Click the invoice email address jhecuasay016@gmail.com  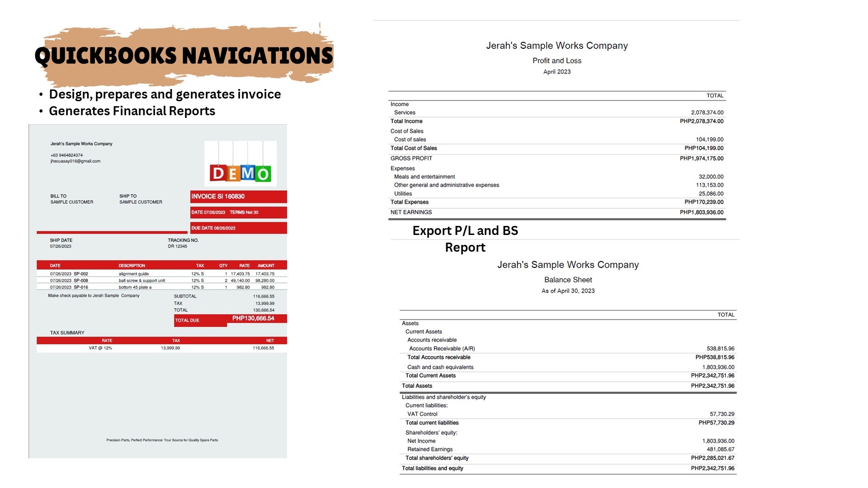tap(75, 161)
